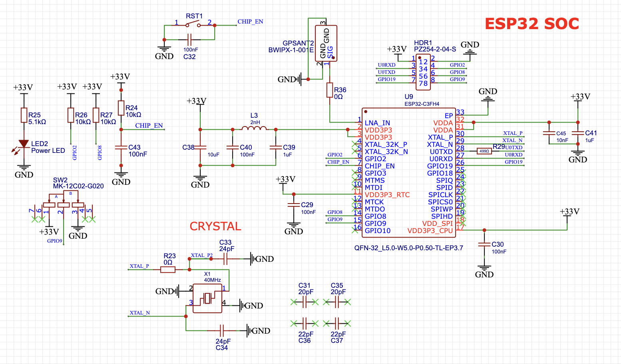Select the MTDO pin label on U9

tap(375, 209)
